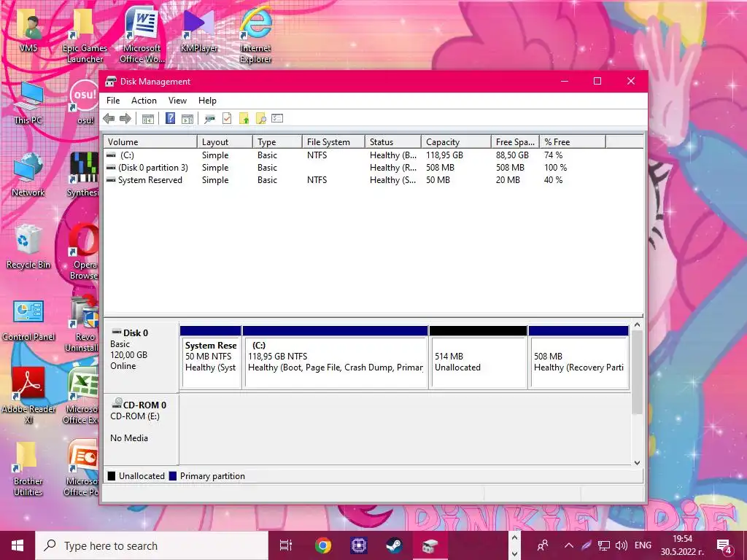The width and height of the screenshot is (747, 560).
Task: Click the Forward arrow in Disk Management toolbar
Action: coord(125,119)
